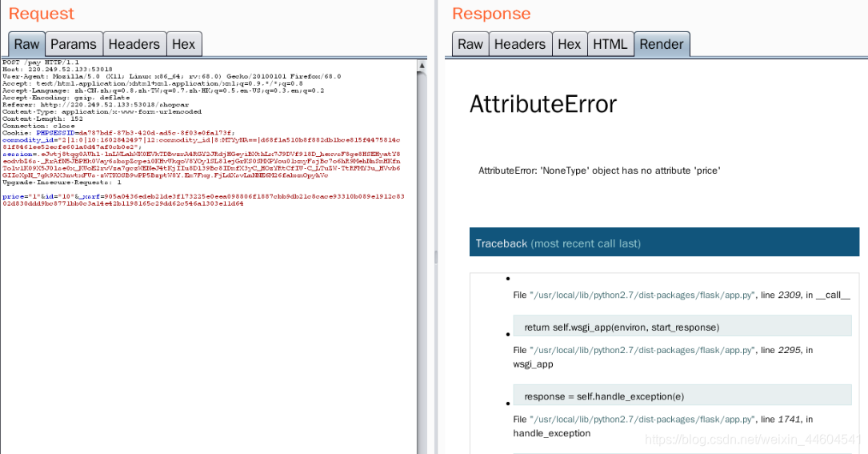Open the Response HTML tab

[x=610, y=44]
